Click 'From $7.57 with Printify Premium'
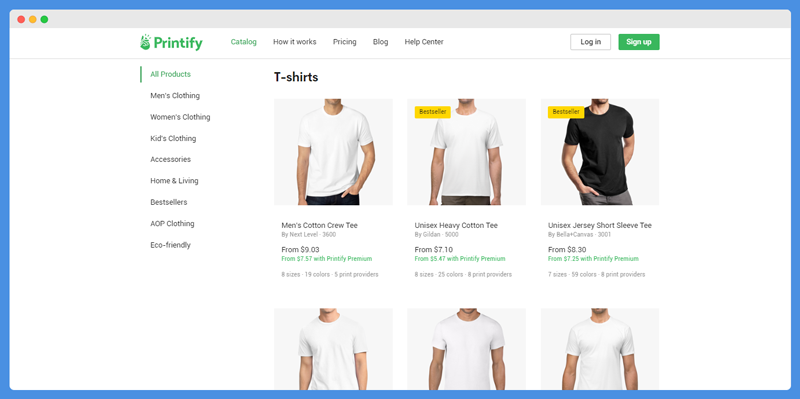Screen dimensions: 800x399 [x=327, y=259]
